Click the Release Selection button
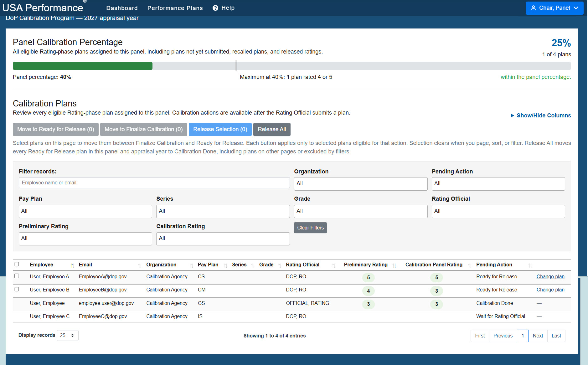The height and width of the screenshot is (365, 588). point(220,129)
